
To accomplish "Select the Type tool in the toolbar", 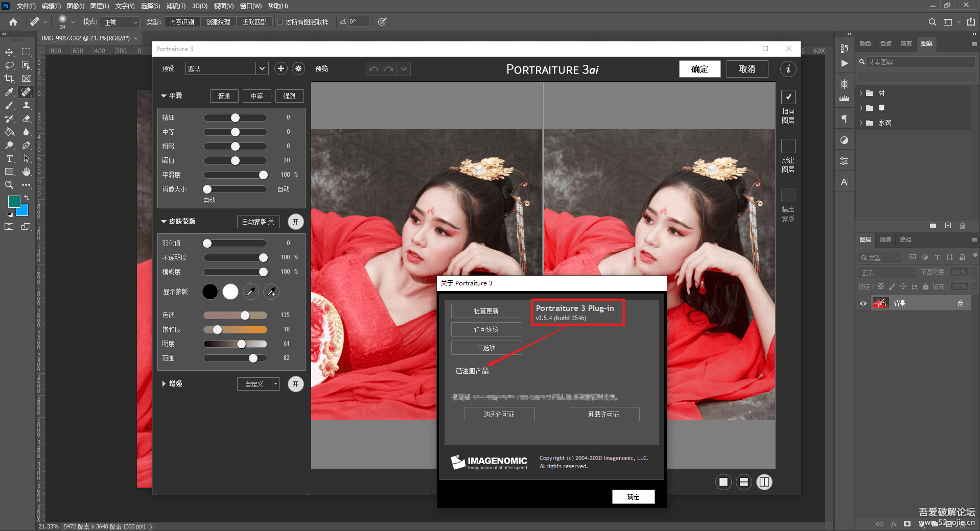I will [9, 158].
